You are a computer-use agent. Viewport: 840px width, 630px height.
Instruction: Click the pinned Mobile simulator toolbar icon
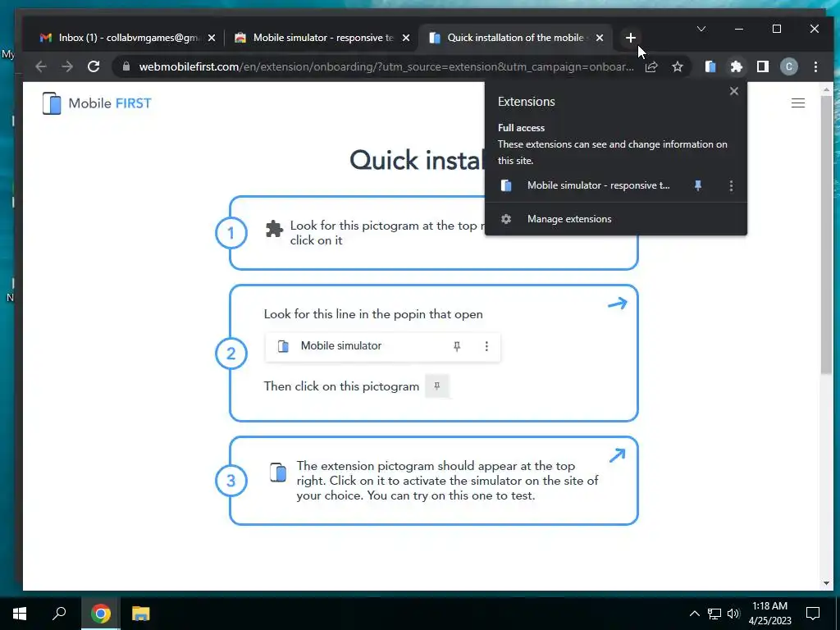coord(710,66)
